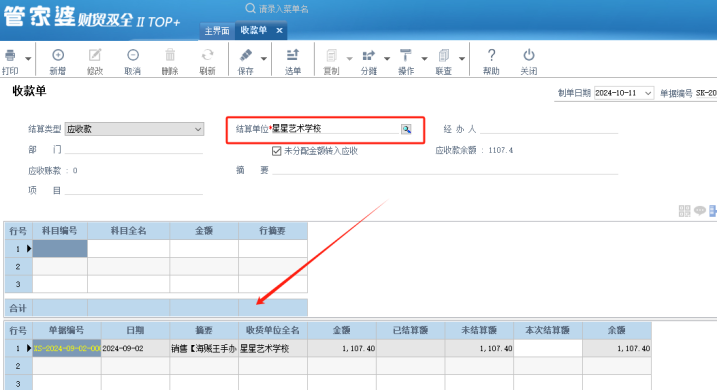
Task: Select the 收款单 tab
Action: click(254, 30)
